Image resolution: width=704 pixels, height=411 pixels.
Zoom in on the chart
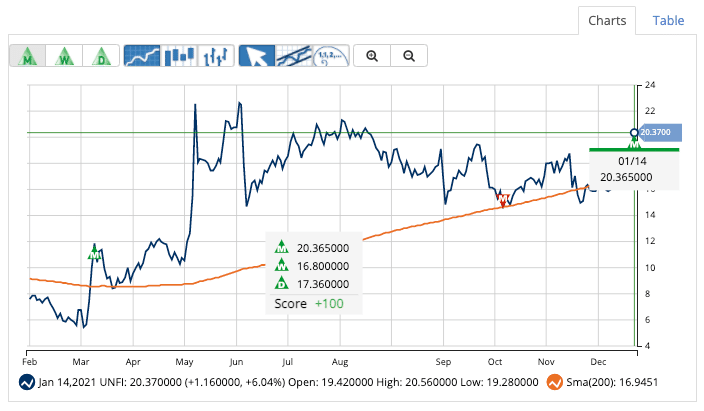(x=372, y=56)
